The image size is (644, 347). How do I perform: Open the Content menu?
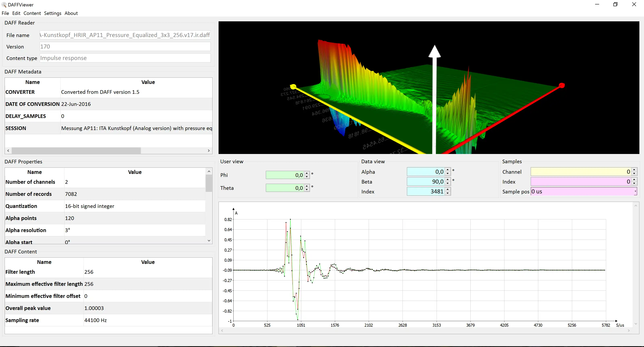coord(32,13)
